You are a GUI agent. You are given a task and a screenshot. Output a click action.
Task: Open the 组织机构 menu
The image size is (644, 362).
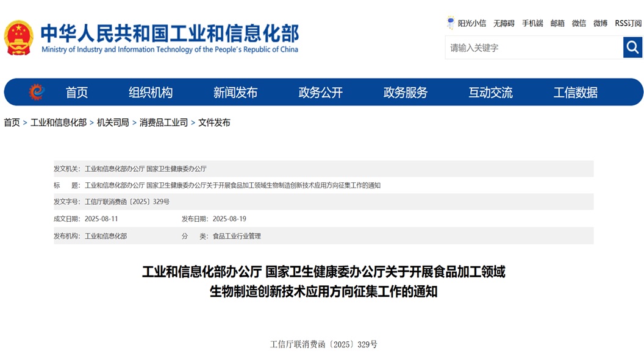[151, 93]
